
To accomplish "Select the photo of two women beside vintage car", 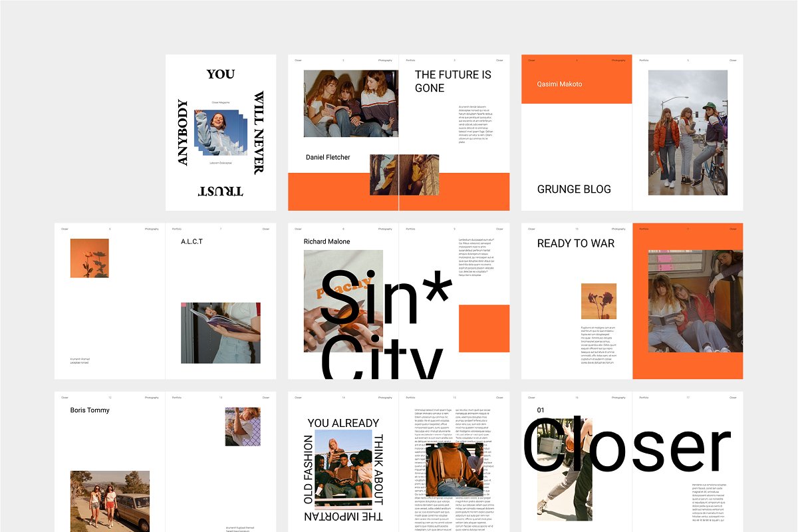I will point(110,500).
